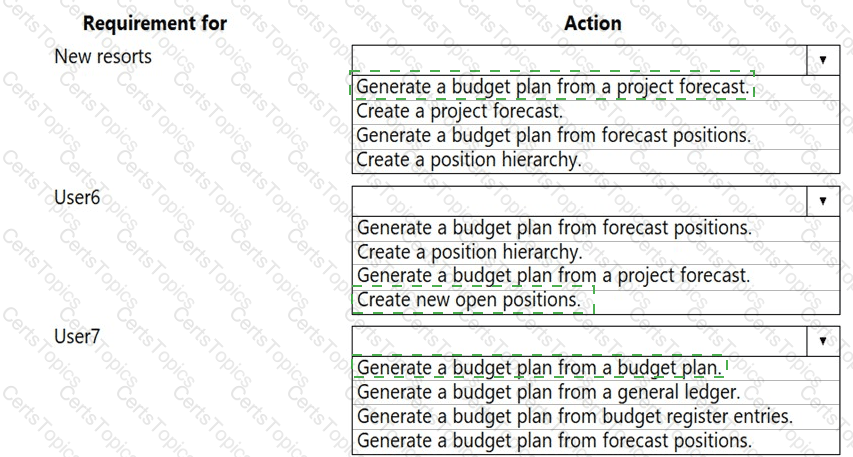The image size is (853, 457).
Task: Choose 'Generate a budget plan from a general ledger'
Action: point(547,392)
